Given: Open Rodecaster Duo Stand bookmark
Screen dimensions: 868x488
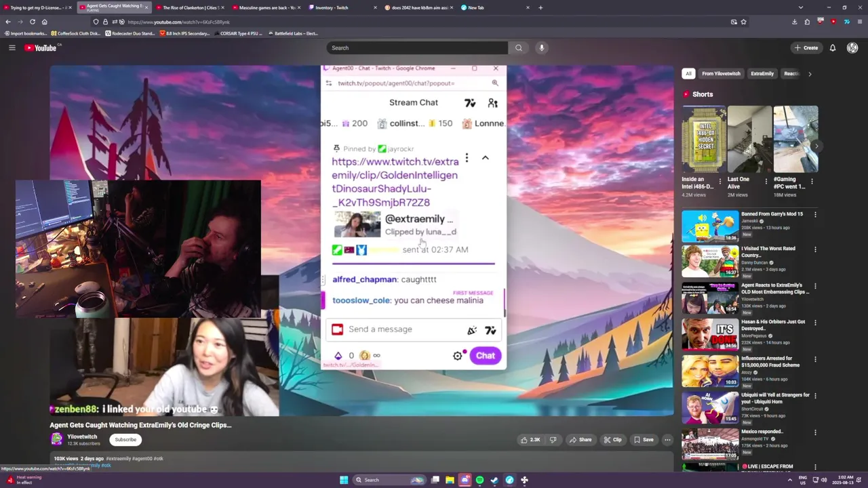Looking at the screenshot, I should click(130, 33).
